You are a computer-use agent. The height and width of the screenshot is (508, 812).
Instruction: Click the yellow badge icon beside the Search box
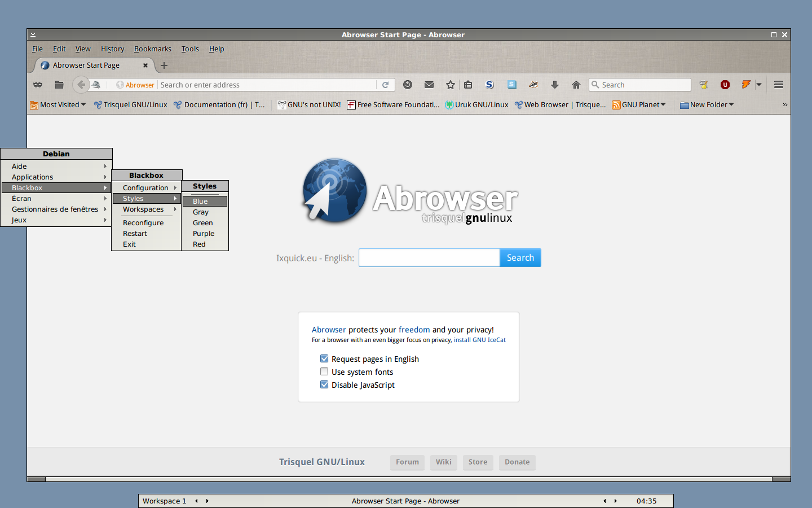click(x=704, y=85)
